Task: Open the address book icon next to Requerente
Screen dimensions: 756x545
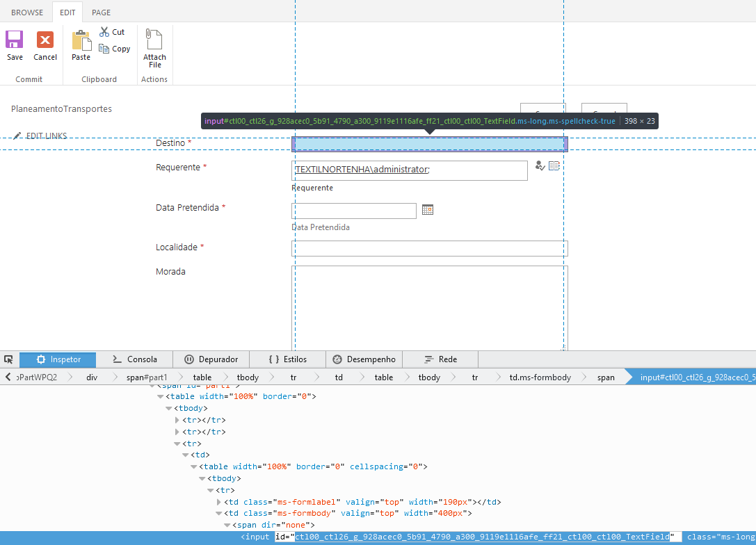Action: [x=554, y=165]
